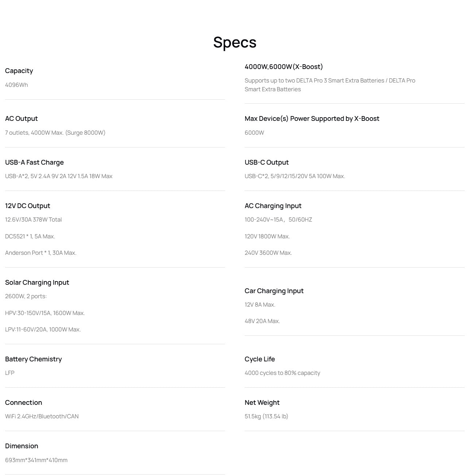469x476 pixels.
Task: Click the Capacity spec label
Action: [19, 71]
